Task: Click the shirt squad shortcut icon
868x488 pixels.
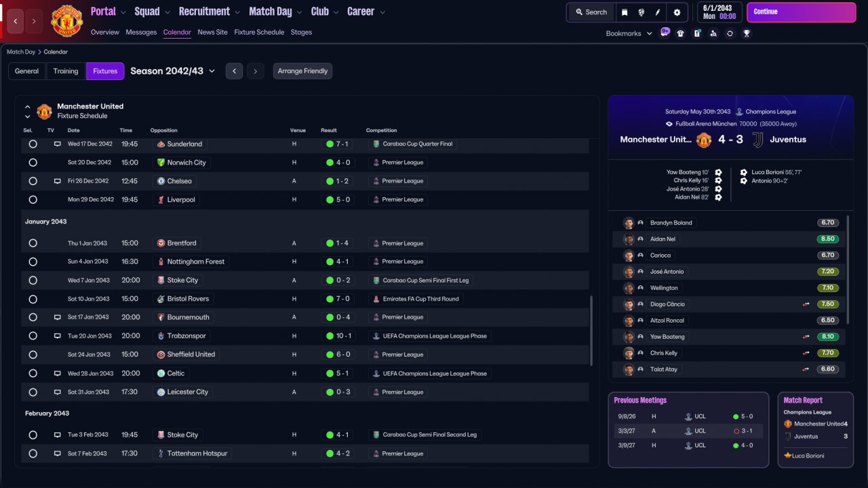Action: pos(681,33)
